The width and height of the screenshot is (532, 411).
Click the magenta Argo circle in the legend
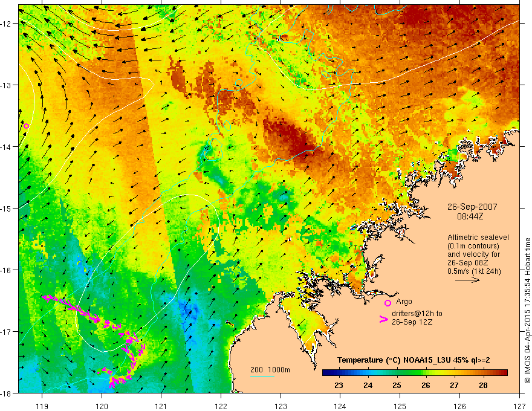[x=388, y=303]
